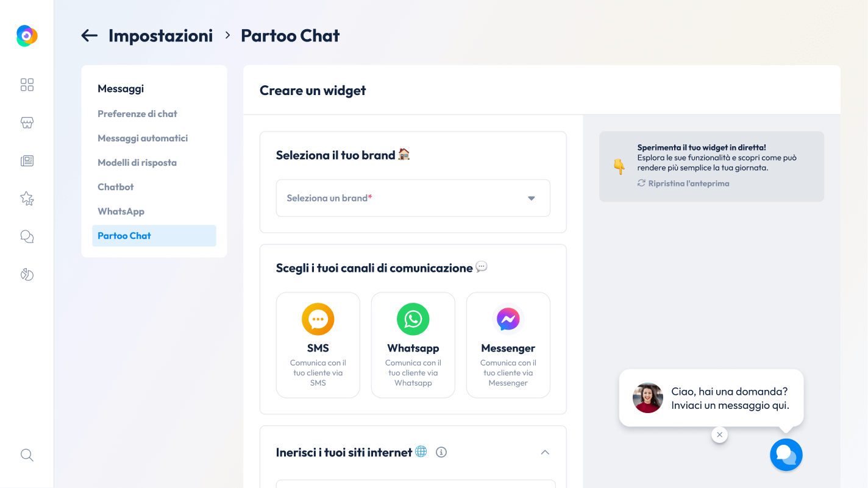
Task: Open the newspaper posts icon in sidebar
Action: [27, 161]
